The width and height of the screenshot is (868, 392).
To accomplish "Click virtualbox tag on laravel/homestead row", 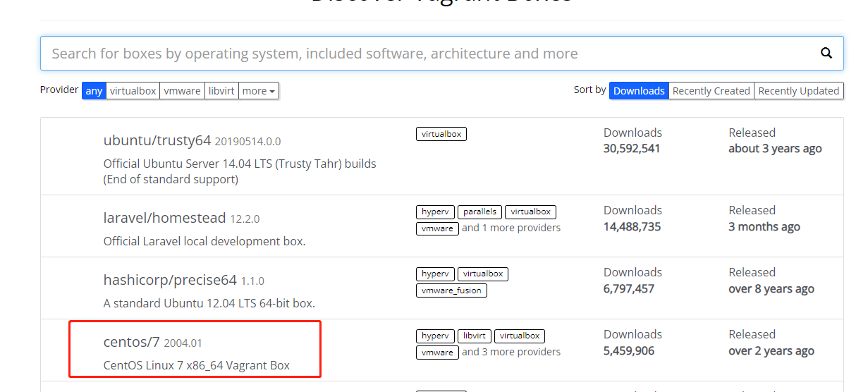I will [530, 212].
